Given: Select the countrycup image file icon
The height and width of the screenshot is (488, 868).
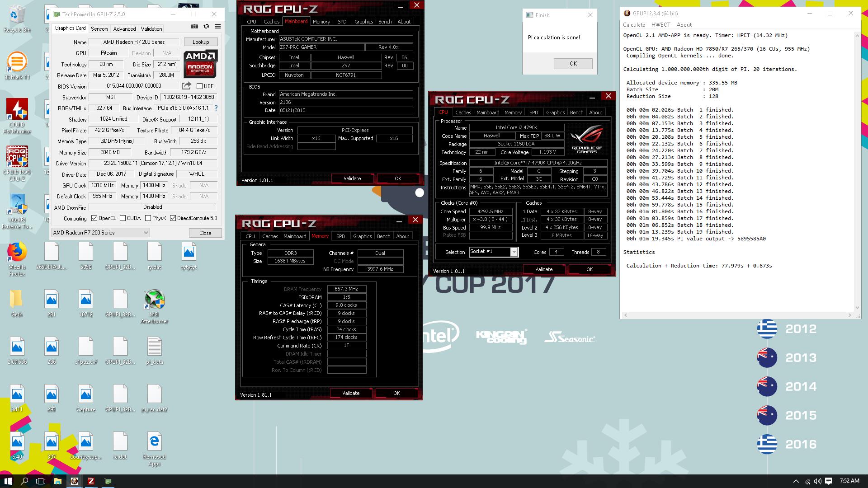Looking at the screenshot, I should point(86,446).
